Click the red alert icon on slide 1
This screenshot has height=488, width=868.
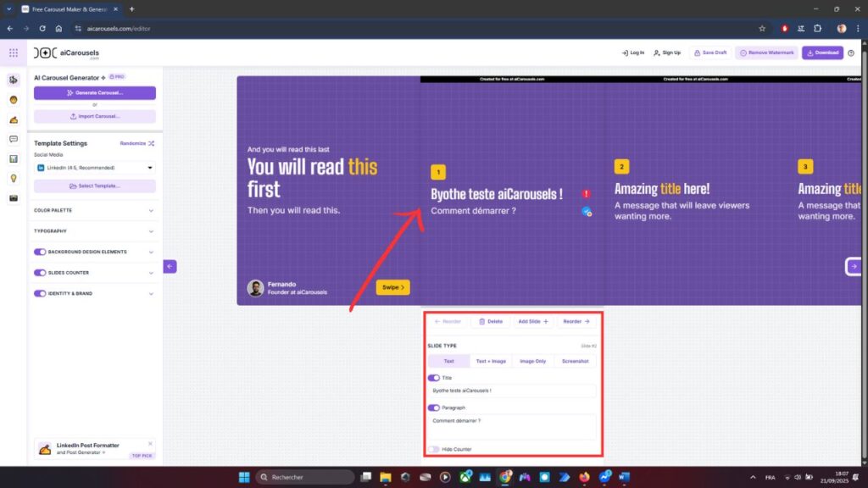tap(587, 194)
